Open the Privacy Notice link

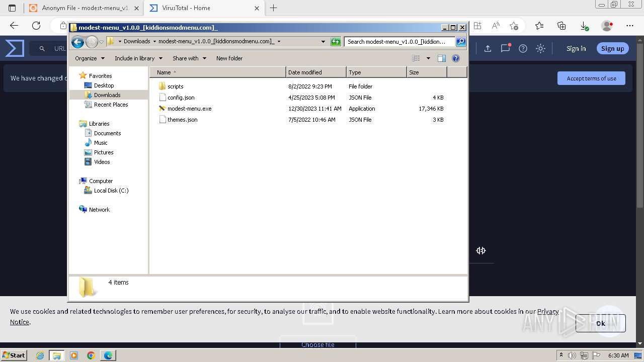[548, 311]
